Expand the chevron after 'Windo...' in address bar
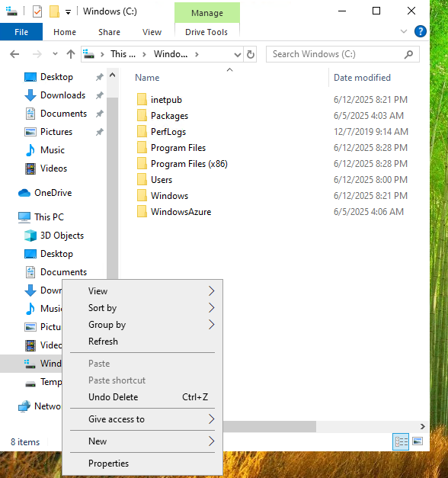Screen dimensions: 448x478 coord(197,55)
